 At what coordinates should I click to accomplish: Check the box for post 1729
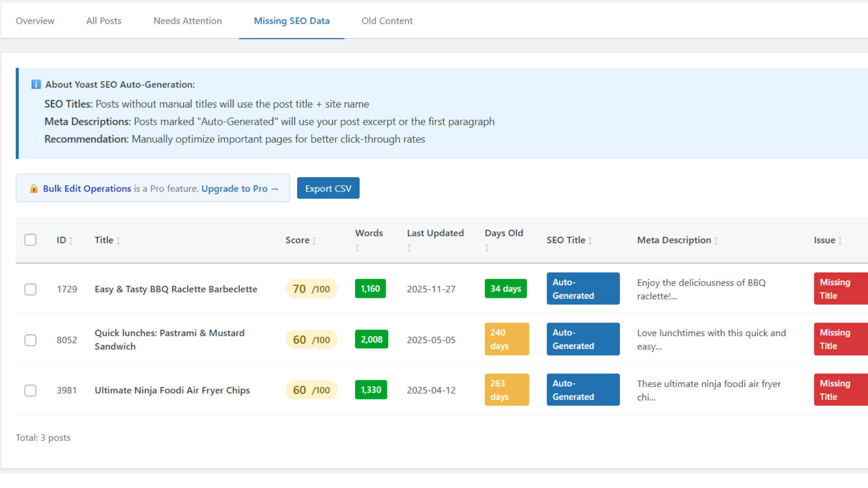(x=30, y=289)
